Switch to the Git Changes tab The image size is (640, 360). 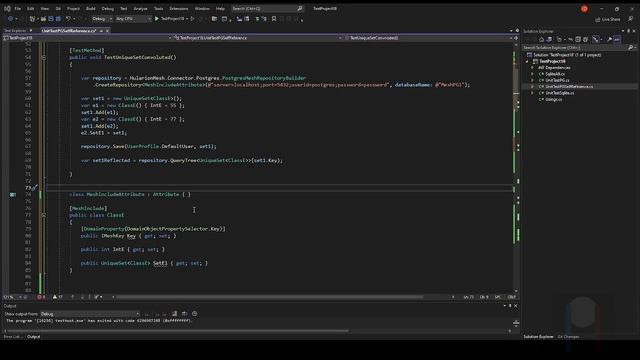(x=568, y=337)
